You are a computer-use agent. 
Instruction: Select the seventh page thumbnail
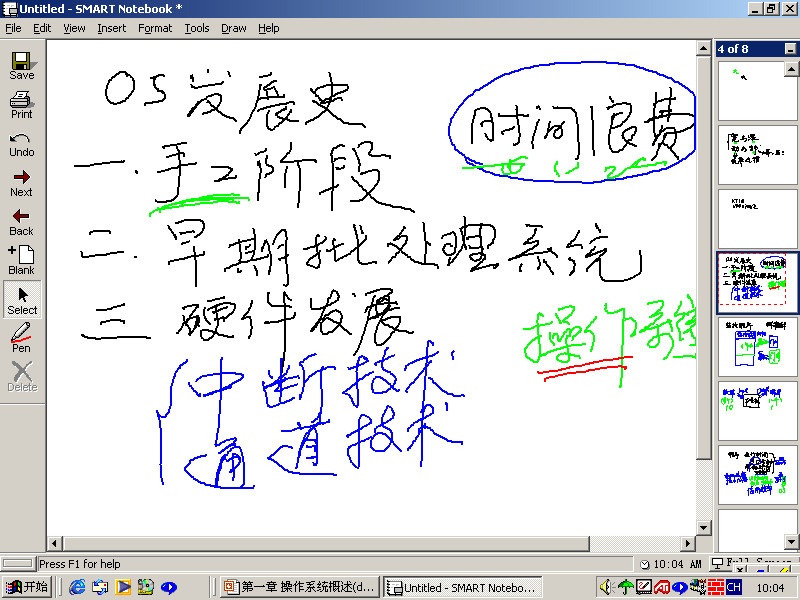[x=758, y=474]
